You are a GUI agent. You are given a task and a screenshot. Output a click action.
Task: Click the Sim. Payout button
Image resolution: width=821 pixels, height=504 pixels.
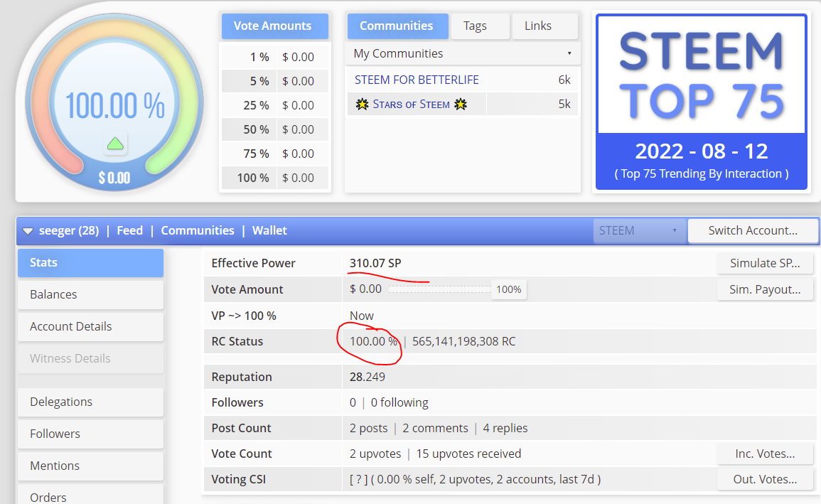765,289
